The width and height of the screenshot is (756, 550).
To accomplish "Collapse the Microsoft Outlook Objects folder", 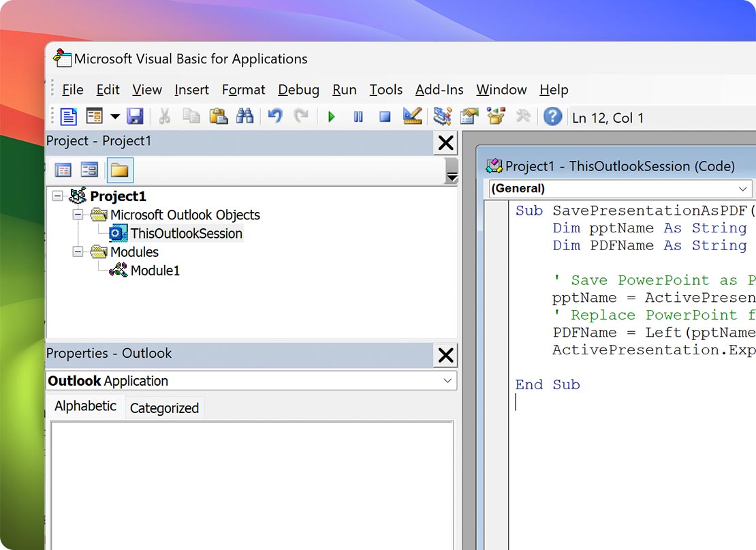I will coord(77,215).
